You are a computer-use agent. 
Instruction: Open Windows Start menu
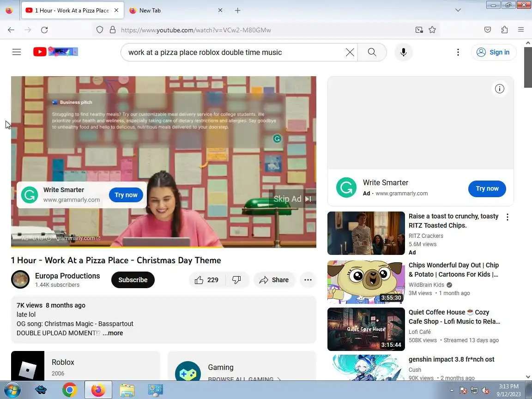[12, 390]
